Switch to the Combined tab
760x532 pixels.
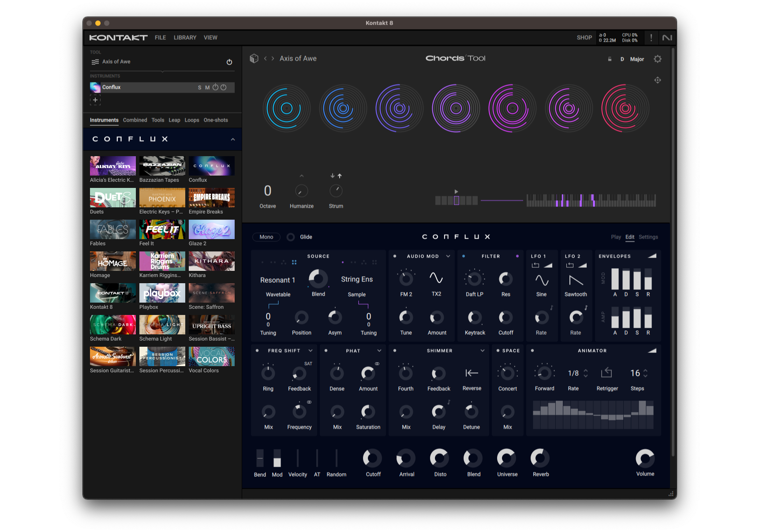pyautogui.click(x=135, y=120)
